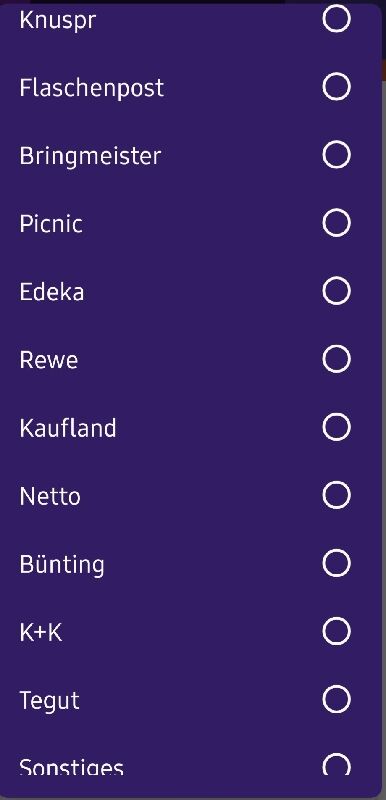Choose the Rewe radio circle
The width and height of the screenshot is (386, 800).
pos(337,359)
